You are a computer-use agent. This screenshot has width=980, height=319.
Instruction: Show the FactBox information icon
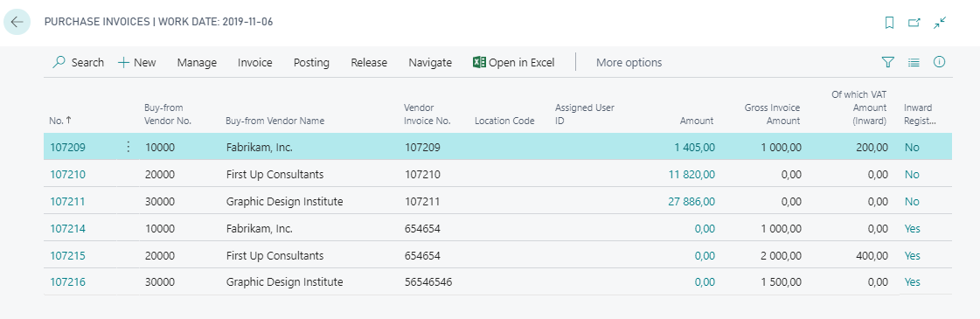coord(939,62)
